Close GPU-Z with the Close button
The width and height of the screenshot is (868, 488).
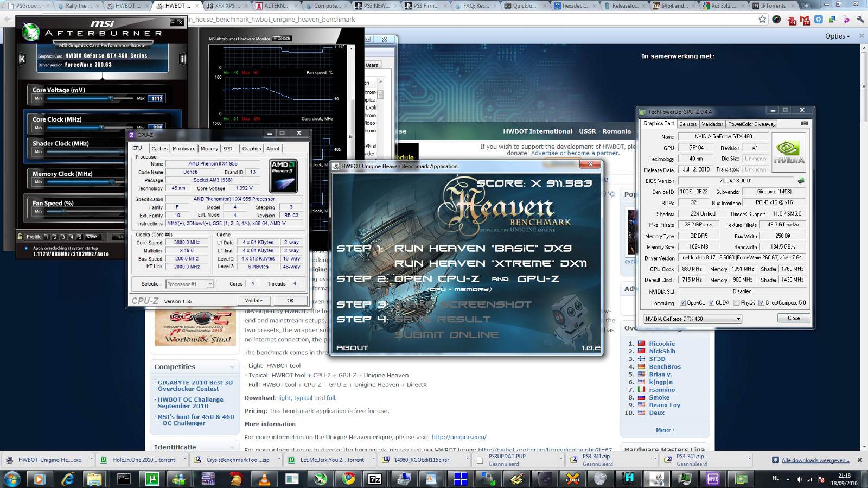coord(794,318)
